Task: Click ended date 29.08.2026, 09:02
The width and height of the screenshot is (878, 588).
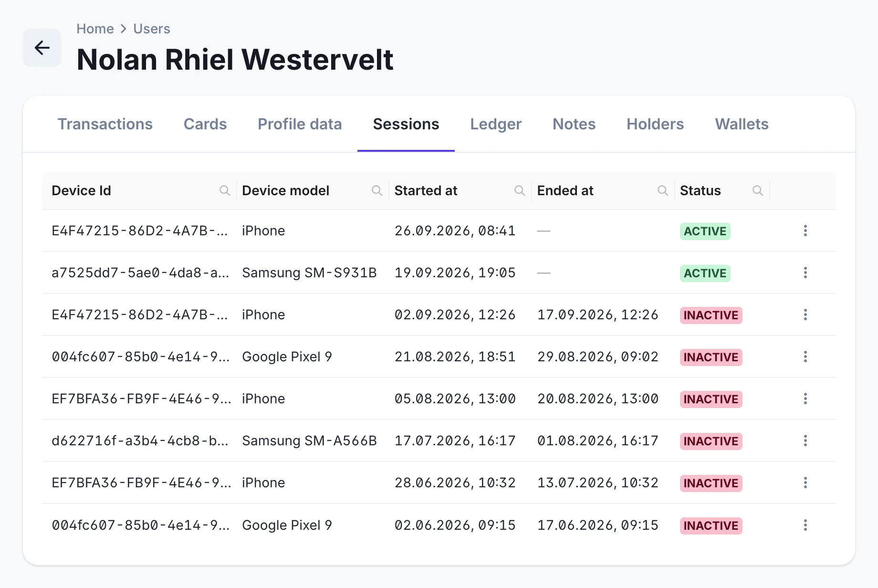Action: 597,357
